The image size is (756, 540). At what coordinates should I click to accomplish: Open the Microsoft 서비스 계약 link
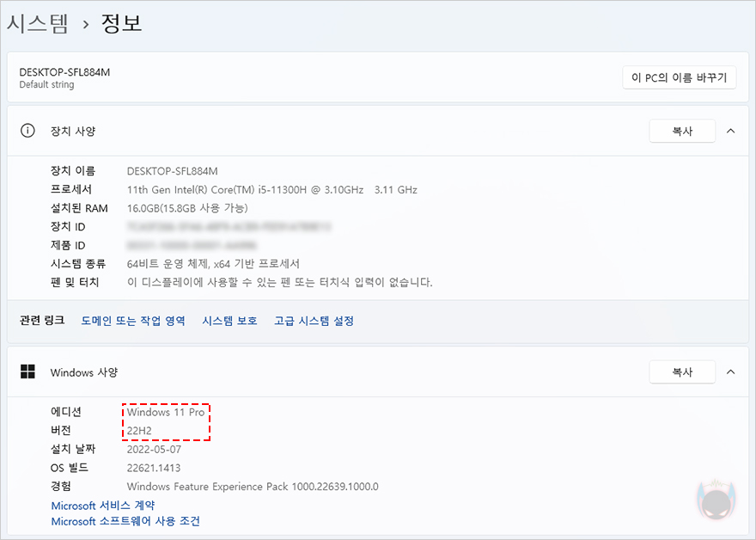pyautogui.click(x=103, y=506)
